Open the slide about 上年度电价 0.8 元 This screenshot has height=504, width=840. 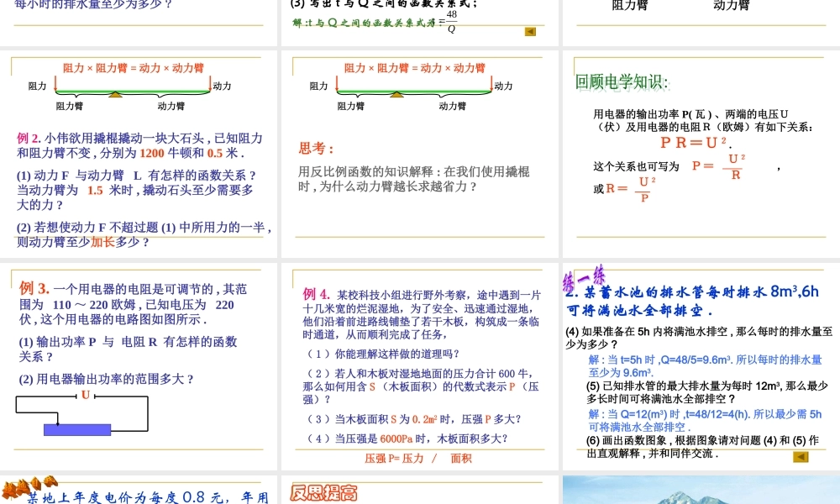[139, 490]
